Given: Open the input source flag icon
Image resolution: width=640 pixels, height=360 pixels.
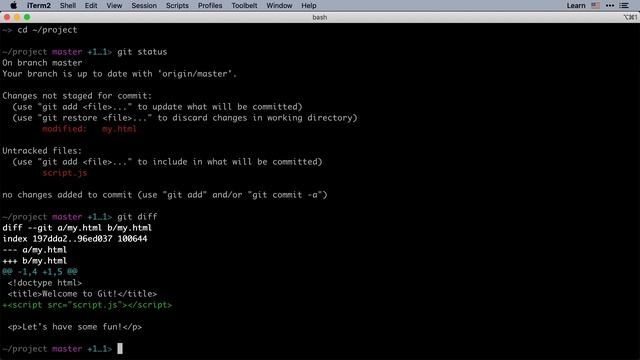Looking at the screenshot, I should [596, 5].
